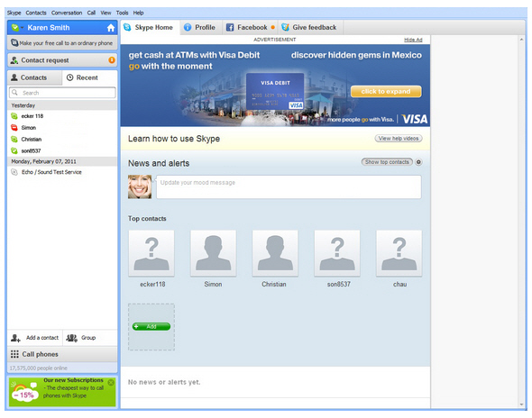
Task: Select Christian in the recent list
Action: tap(62, 140)
